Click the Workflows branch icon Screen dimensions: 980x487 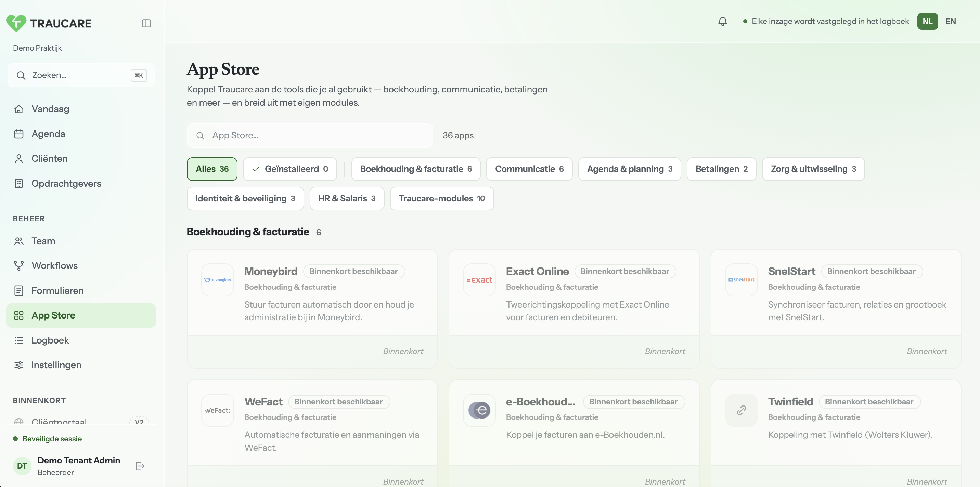18,266
